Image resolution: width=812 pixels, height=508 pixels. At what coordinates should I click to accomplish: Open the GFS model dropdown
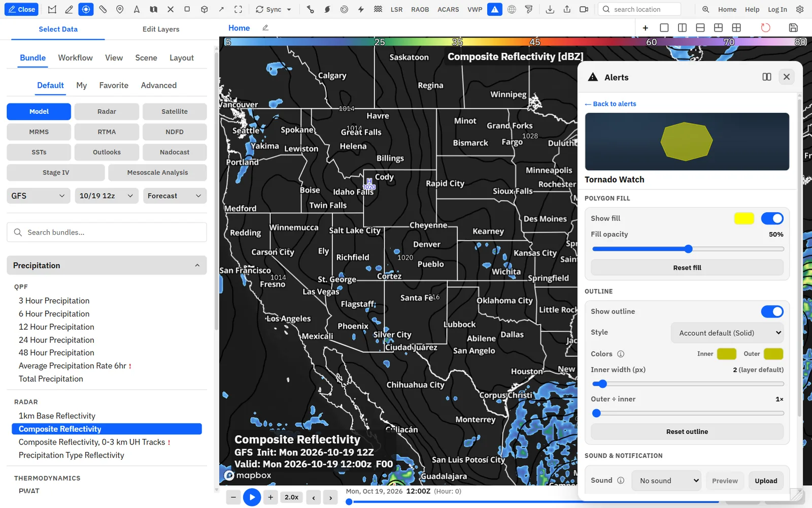coord(39,196)
